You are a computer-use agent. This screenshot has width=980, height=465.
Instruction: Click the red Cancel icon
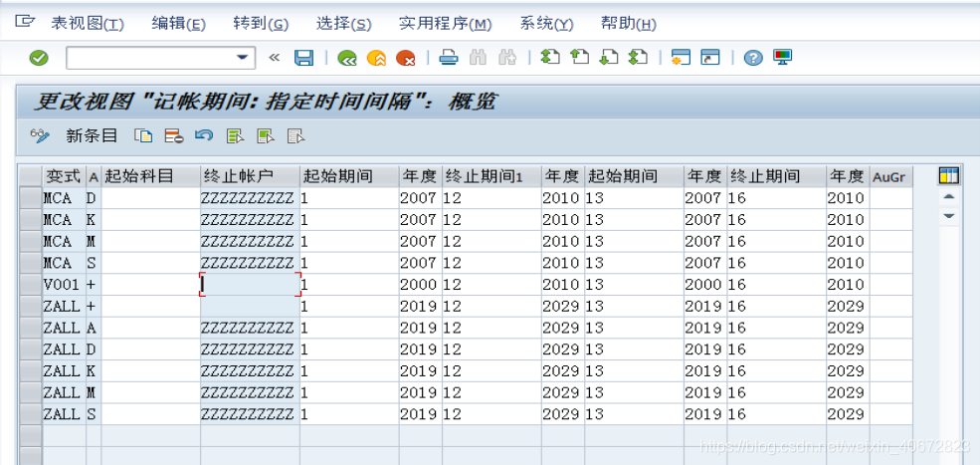[406, 58]
